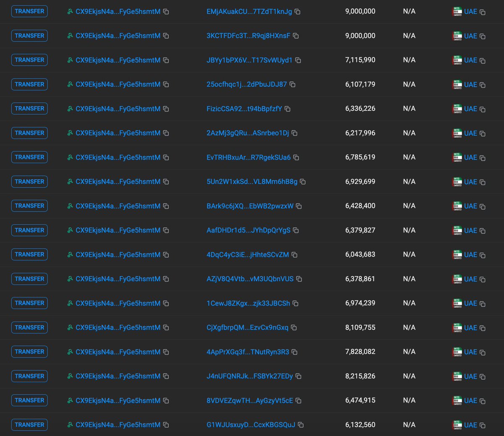Image resolution: width=504 pixels, height=436 pixels.
Task: Copy recipient address FizicCSA92...t94bBpfzfY
Action: (x=288, y=109)
